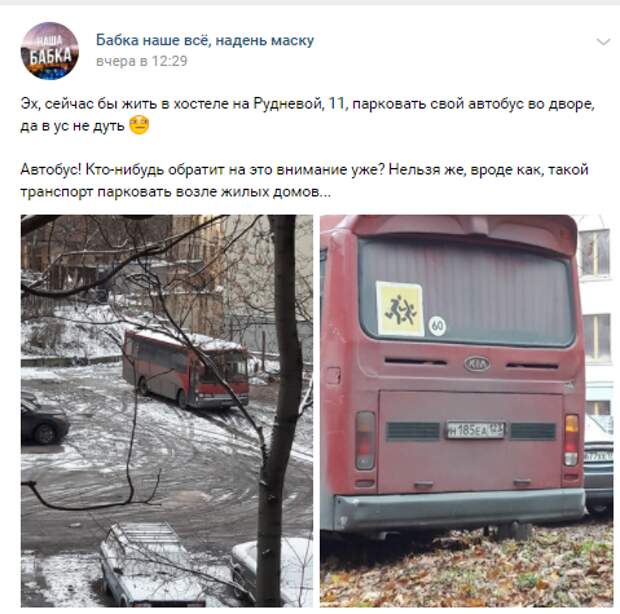
Task: Click the white car beside the red bus
Action: coord(599,463)
